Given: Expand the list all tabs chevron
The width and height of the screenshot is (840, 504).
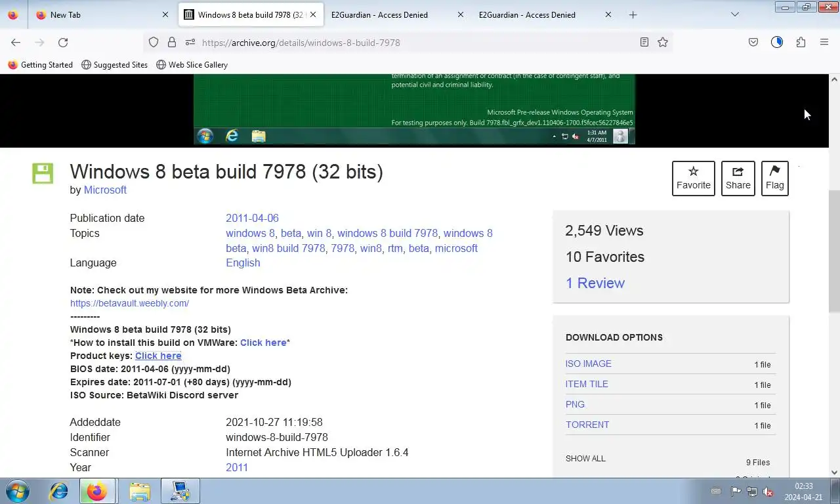Looking at the screenshot, I should click(x=735, y=14).
